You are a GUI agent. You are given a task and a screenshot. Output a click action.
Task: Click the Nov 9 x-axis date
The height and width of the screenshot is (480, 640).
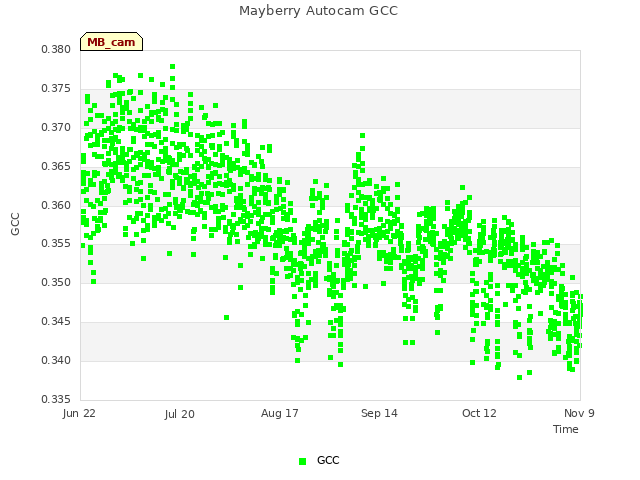coord(579,413)
